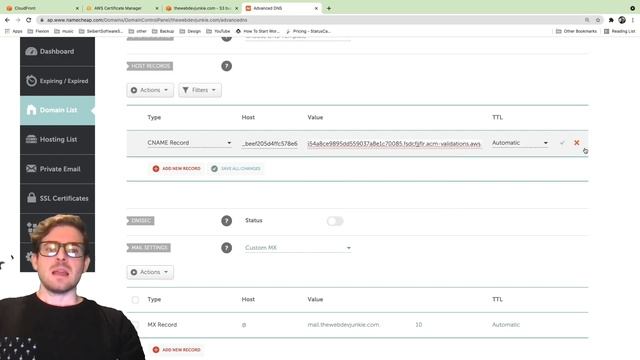This screenshot has width=640, height=360.
Task: Click the browser back arrow
Action: tap(7, 20)
